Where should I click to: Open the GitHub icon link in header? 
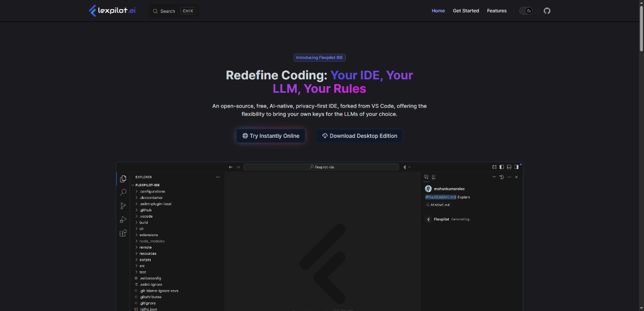point(547,11)
